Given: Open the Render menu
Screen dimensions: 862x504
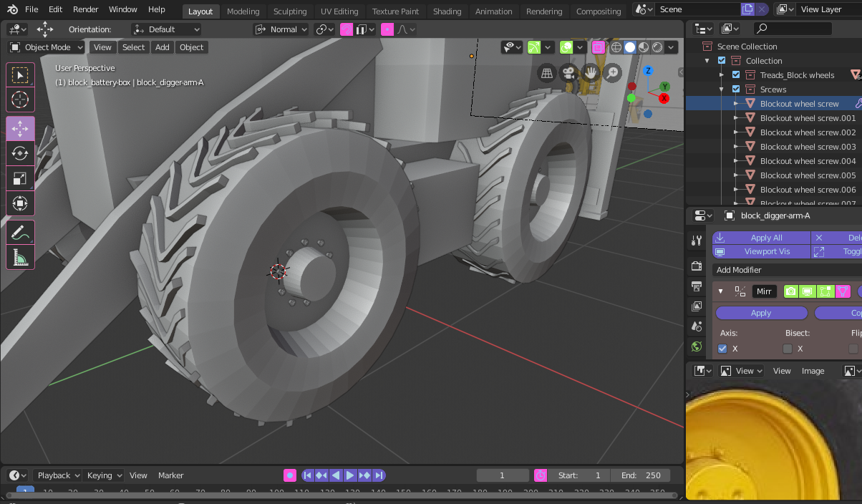Looking at the screenshot, I should click(86, 10).
